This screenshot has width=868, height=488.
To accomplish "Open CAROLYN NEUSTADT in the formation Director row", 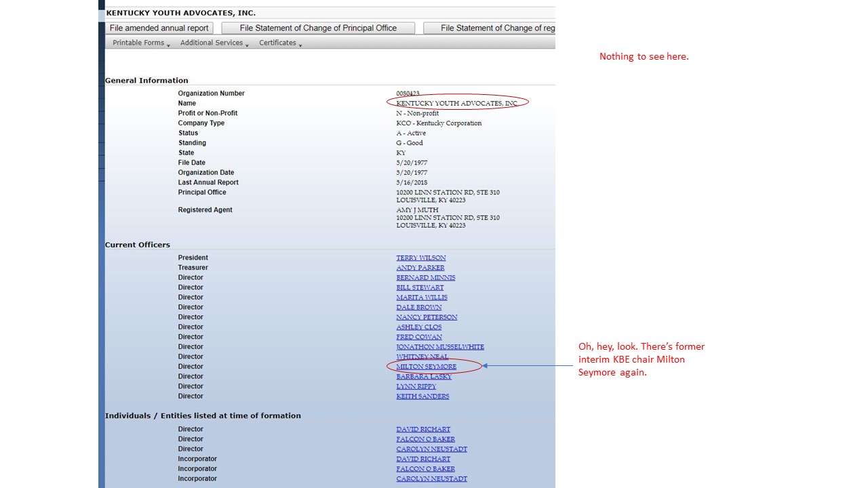I will [432, 449].
